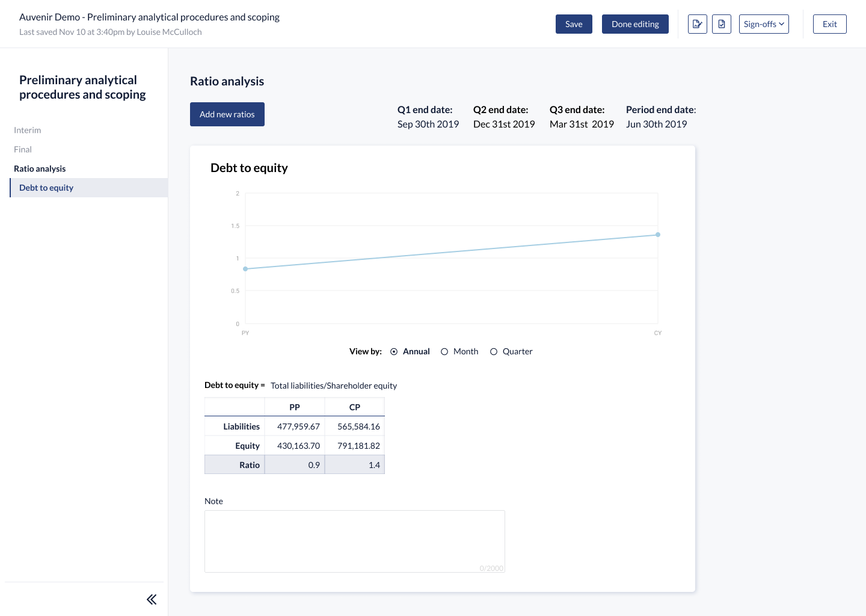866x616 pixels.
Task: Select Debt to equity sidebar item
Action: [89, 188]
